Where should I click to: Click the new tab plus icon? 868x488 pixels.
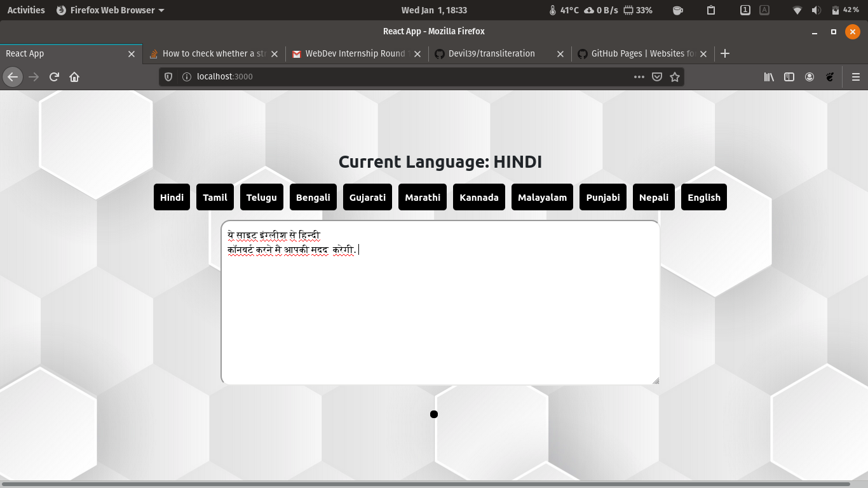point(725,53)
